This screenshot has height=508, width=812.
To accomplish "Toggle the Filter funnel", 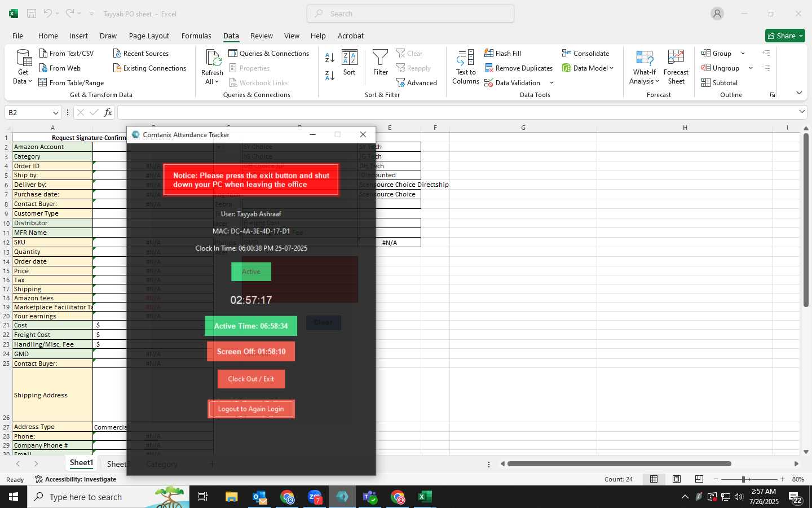I will tap(381, 63).
